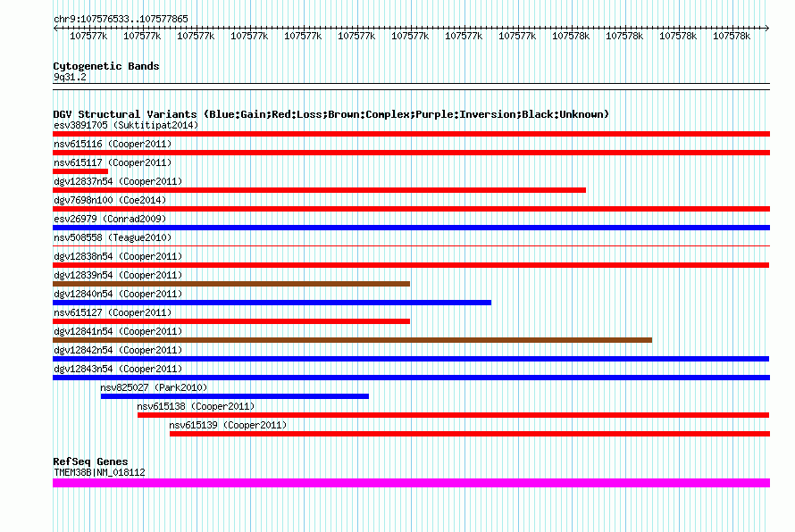Open the nsv615139 (Cooper2011) label
The height and width of the screenshot is (532, 795).
tap(228, 425)
